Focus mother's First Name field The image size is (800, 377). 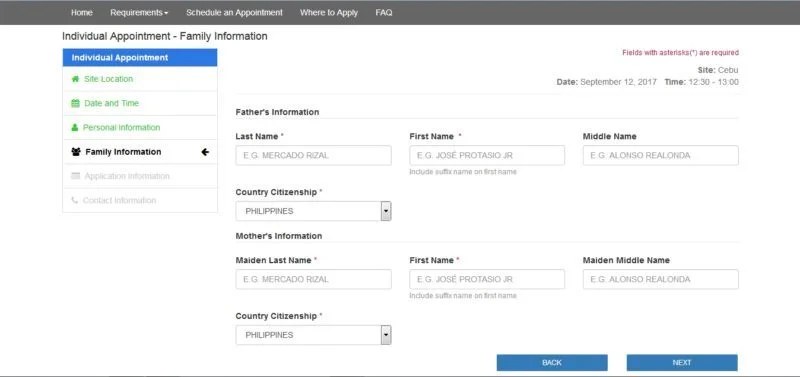pyautogui.click(x=487, y=280)
